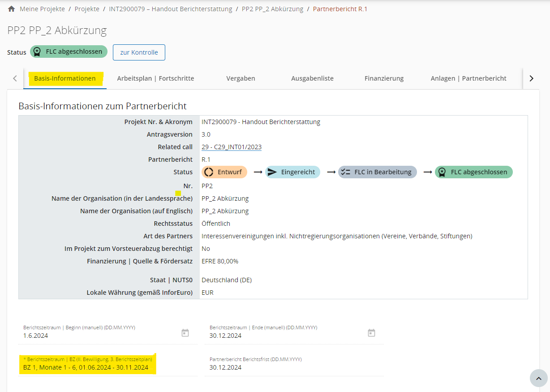Go to Anlagen | Partnerbericht tab
The width and height of the screenshot is (550, 392).
(x=468, y=78)
